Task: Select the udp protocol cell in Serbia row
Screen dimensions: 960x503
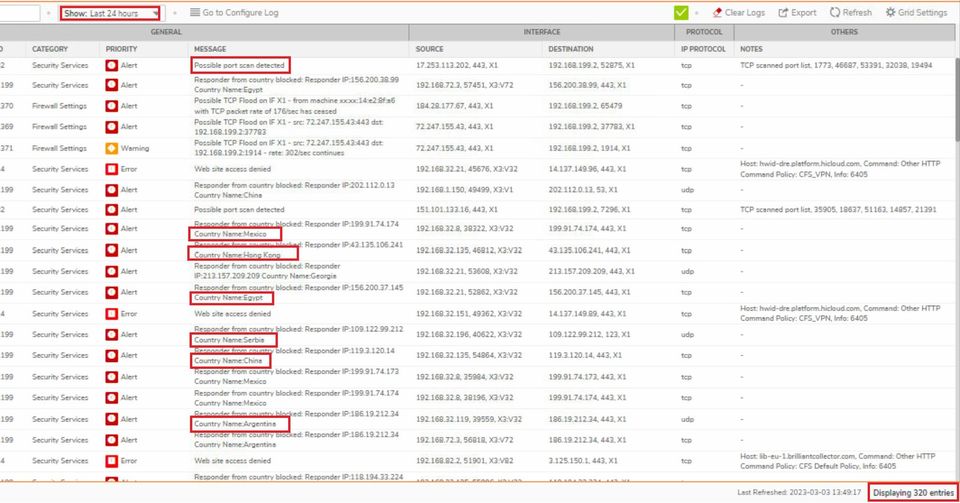Action: (x=687, y=335)
